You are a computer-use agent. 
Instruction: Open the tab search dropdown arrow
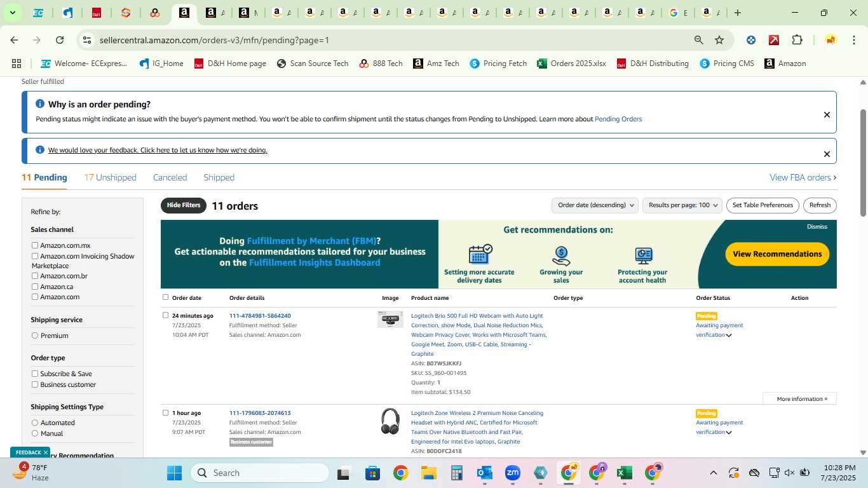pos(12,13)
